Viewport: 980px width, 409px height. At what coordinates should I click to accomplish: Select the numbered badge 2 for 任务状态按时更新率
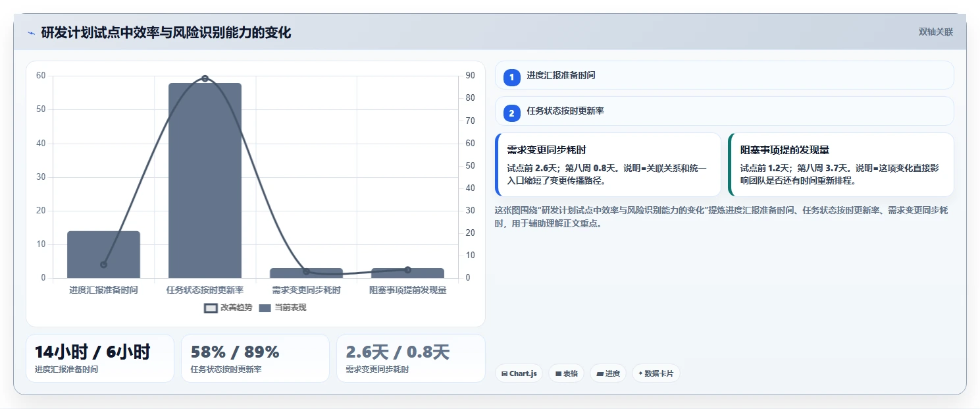click(511, 113)
